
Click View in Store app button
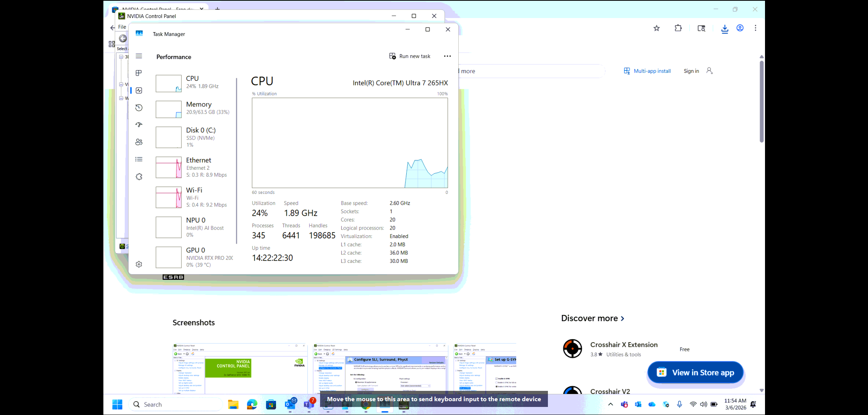(x=695, y=372)
